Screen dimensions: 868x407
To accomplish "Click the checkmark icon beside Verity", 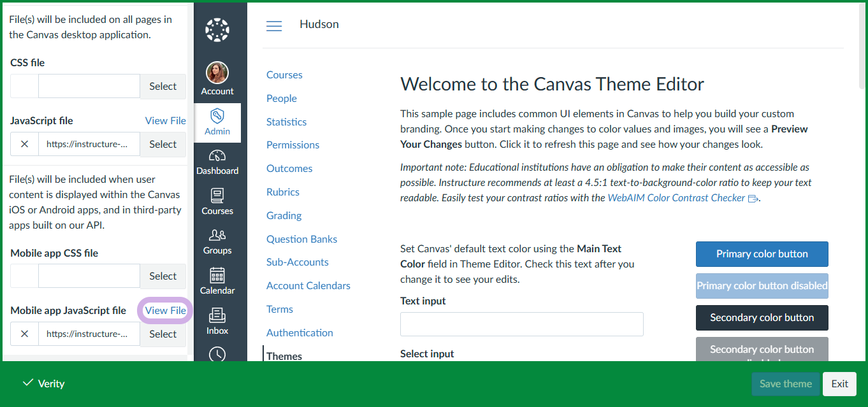I will (x=27, y=383).
